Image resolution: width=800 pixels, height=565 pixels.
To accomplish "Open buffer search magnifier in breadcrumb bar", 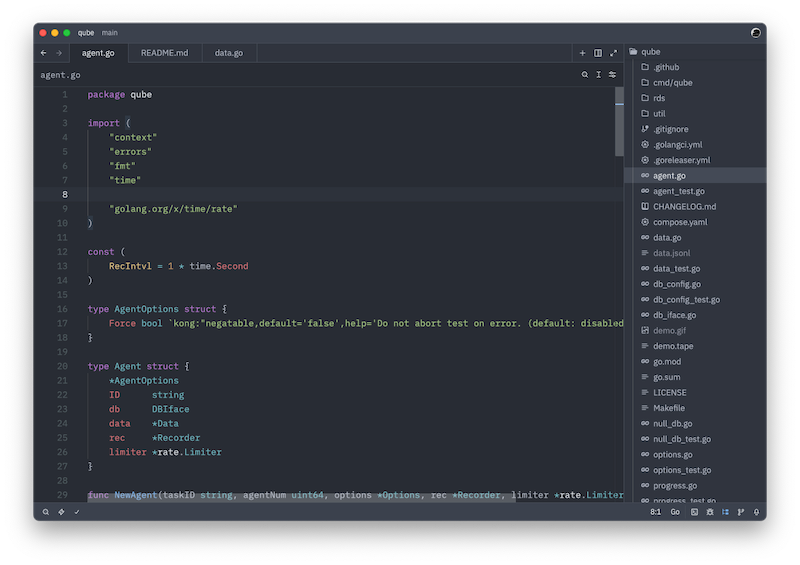I will [585, 75].
